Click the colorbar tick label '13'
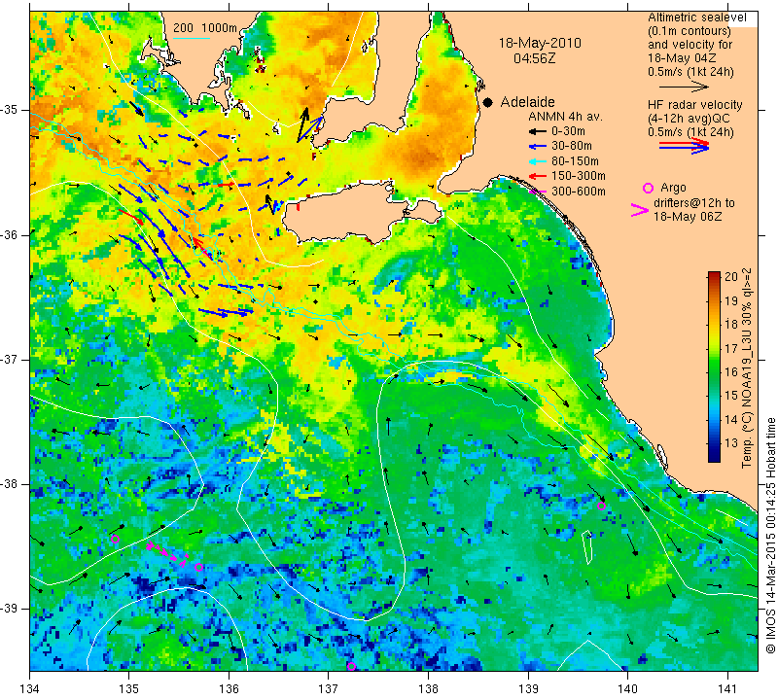The width and height of the screenshot is (778, 700). 731,443
